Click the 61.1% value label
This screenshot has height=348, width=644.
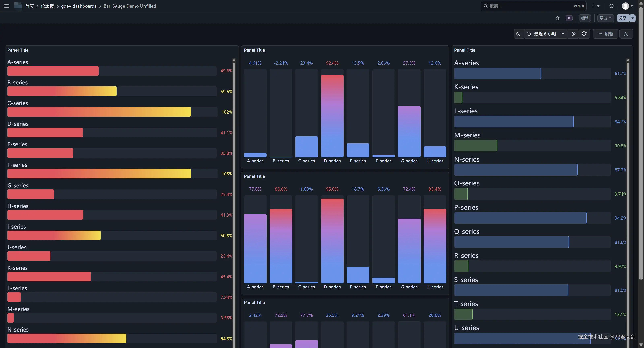[x=409, y=315]
